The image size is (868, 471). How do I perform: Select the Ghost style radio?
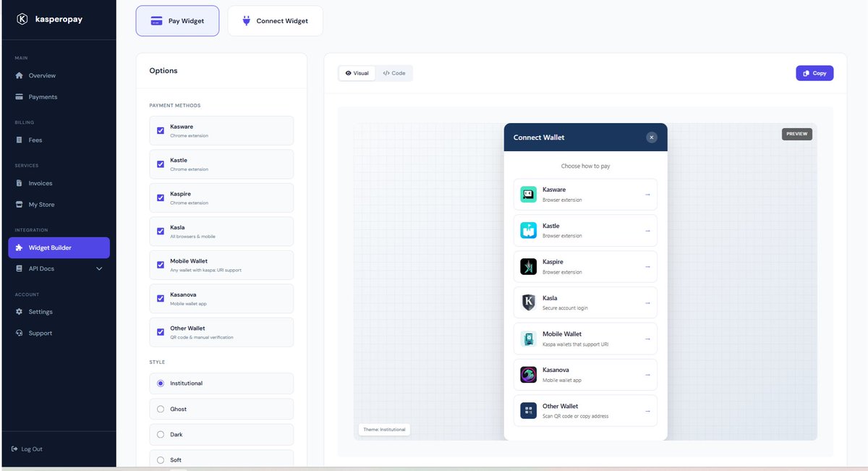(x=161, y=410)
